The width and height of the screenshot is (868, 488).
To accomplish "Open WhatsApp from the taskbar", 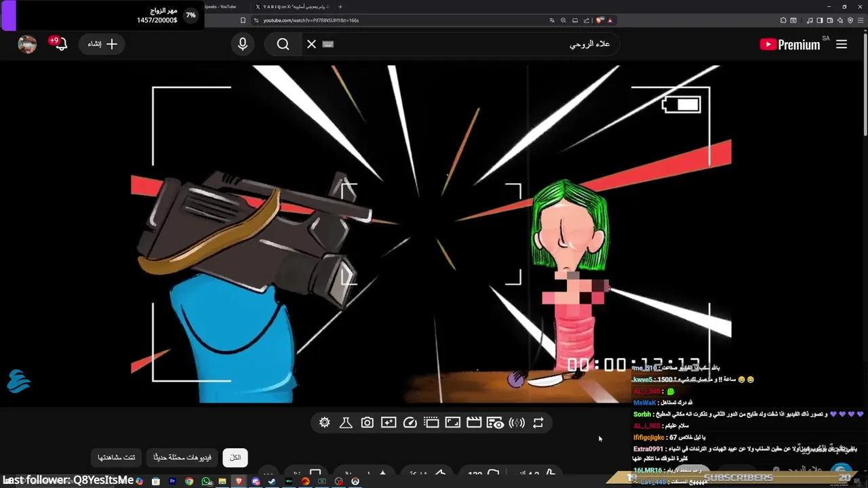I will pos(206,481).
